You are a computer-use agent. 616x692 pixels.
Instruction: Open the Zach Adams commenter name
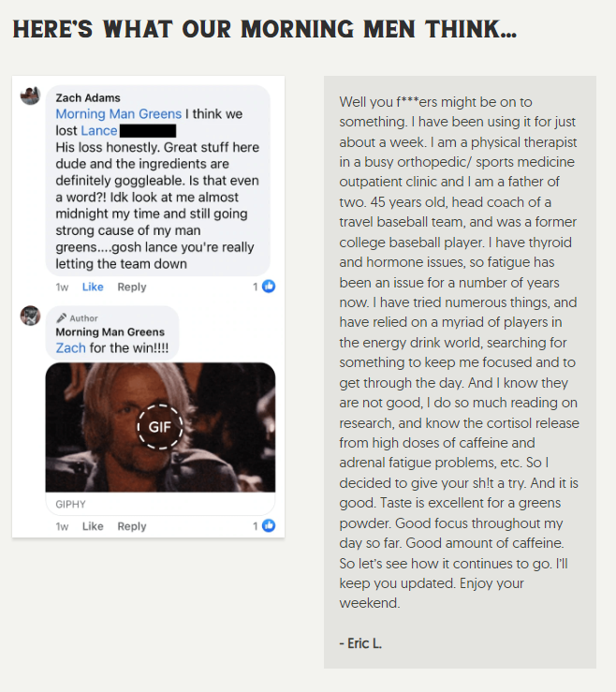88,97
